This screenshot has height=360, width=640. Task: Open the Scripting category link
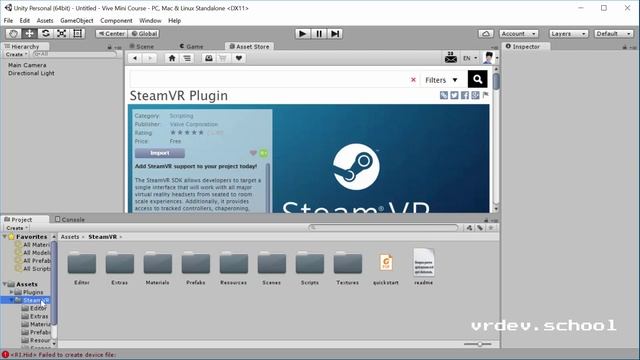181,116
